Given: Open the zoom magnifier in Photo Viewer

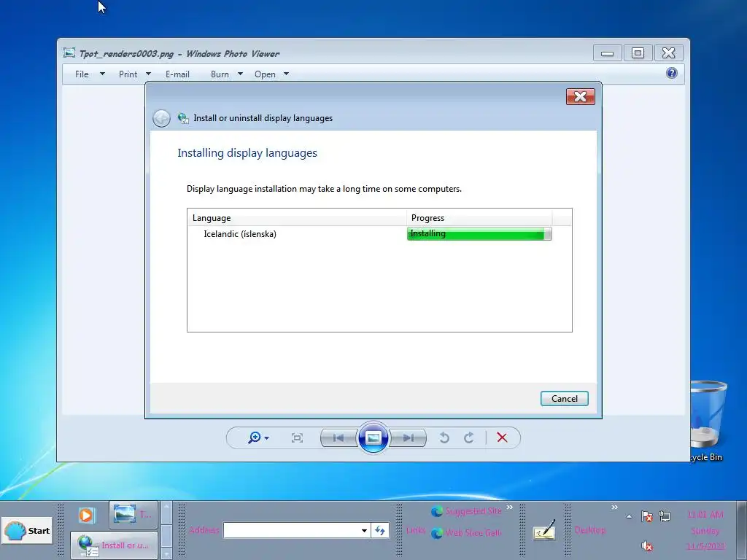Looking at the screenshot, I should pos(255,437).
